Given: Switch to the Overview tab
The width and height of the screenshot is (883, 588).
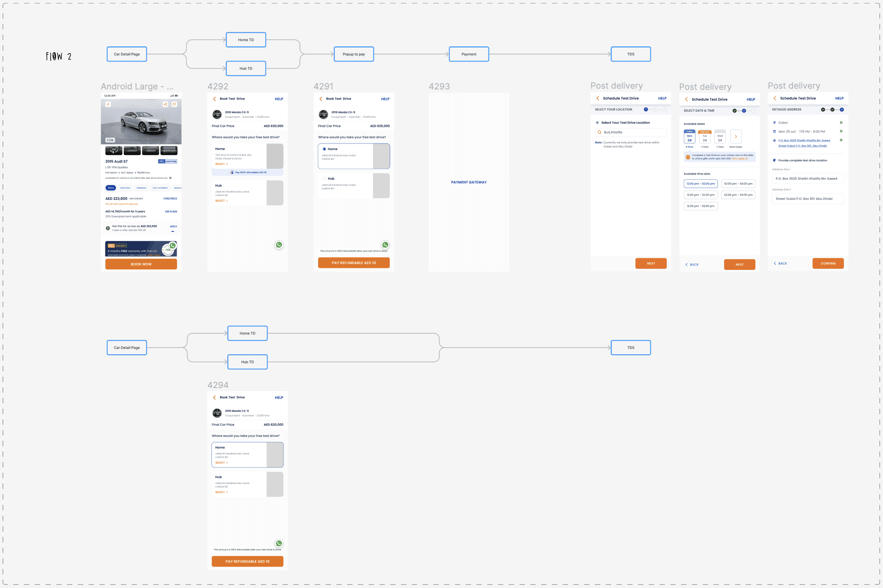Looking at the screenshot, I should pyautogui.click(x=125, y=188).
